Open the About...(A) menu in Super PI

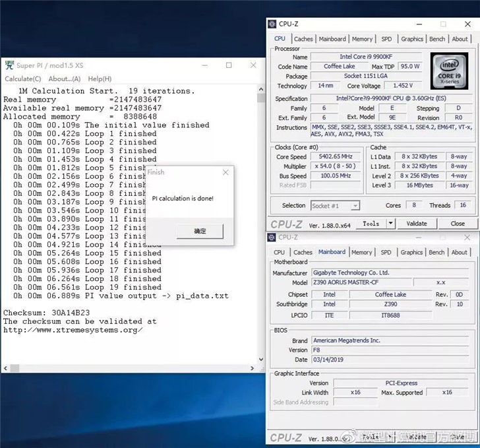(65, 79)
